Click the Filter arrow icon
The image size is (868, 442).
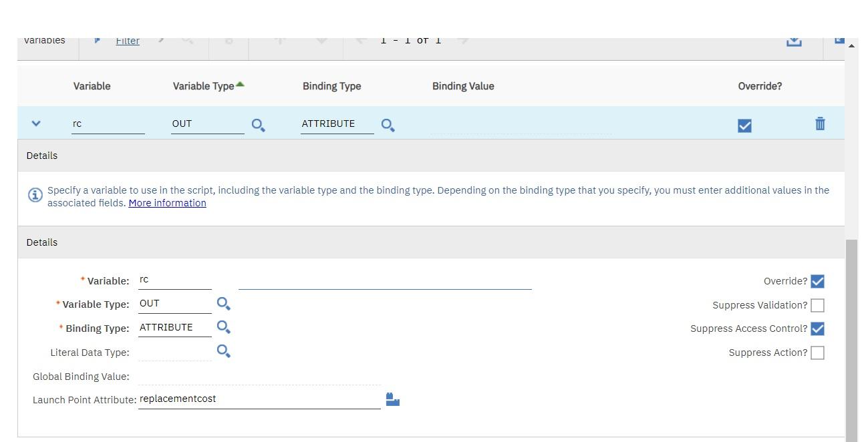(98, 40)
